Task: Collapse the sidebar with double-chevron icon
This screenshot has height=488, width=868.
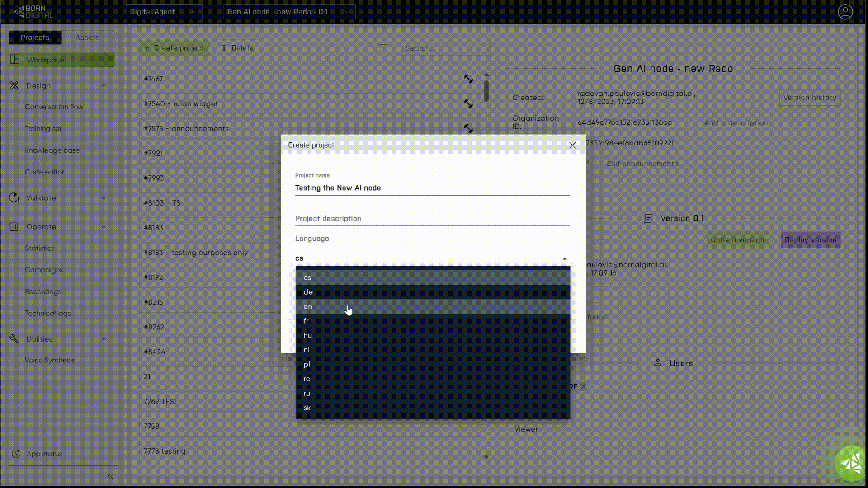Action: coord(110,477)
